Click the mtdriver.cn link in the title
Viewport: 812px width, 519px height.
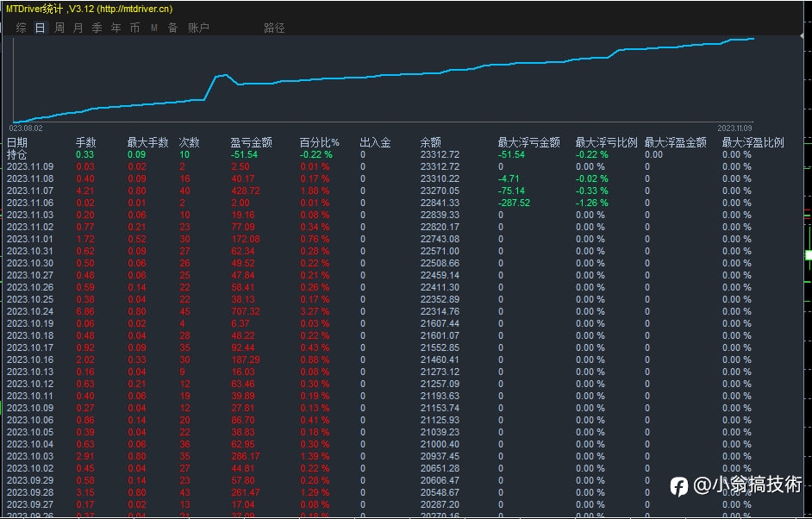[135, 9]
